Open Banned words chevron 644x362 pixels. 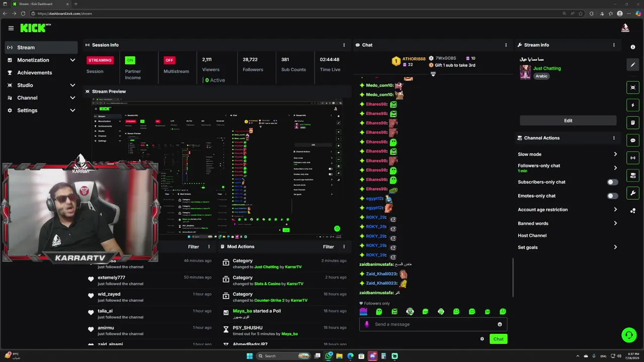pyautogui.click(x=615, y=223)
